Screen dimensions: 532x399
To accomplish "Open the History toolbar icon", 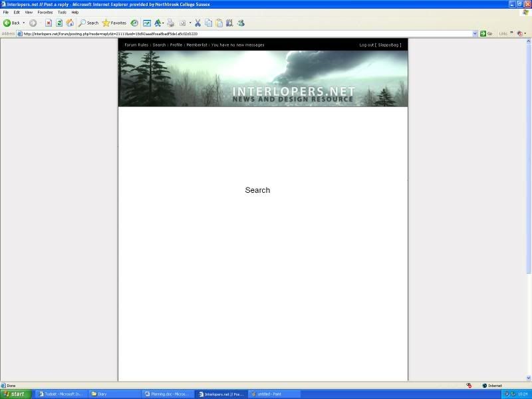I will [x=134, y=23].
